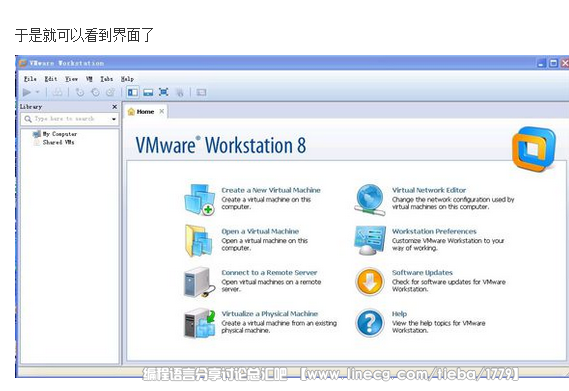Click the Virtual Network Editor globe icon
This screenshot has height=391, width=569.
pyautogui.click(x=370, y=200)
